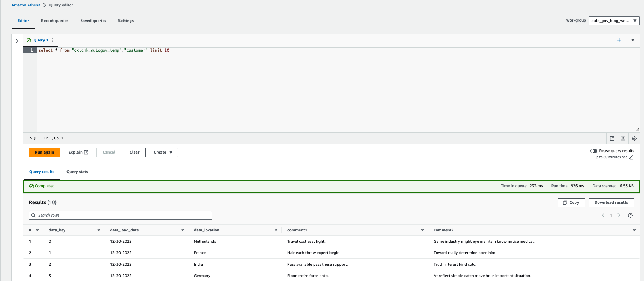Click 'Pass available pass these support.' cell
The height and width of the screenshot is (281, 644).
(x=317, y=265)
